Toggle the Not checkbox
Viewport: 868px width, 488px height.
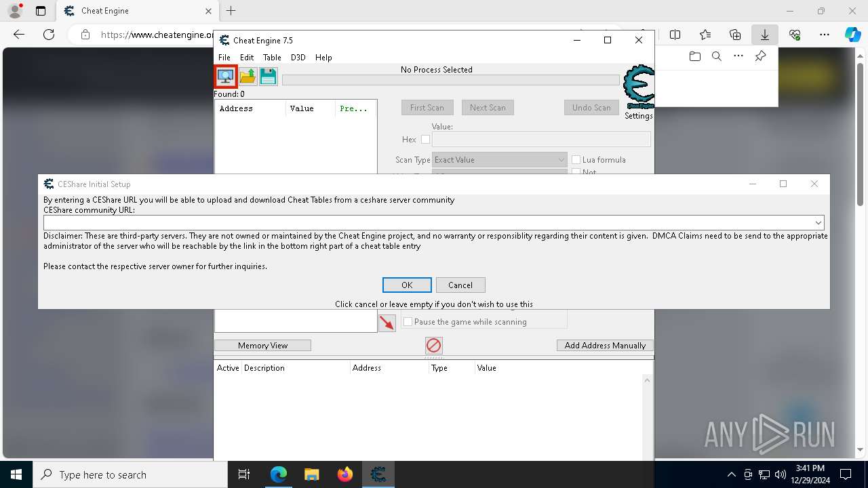[576, 171]
